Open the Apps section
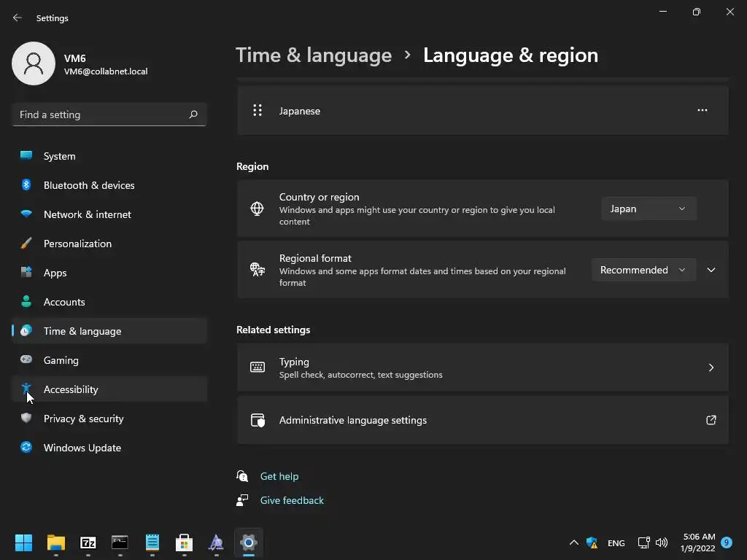 pos(109,273)
